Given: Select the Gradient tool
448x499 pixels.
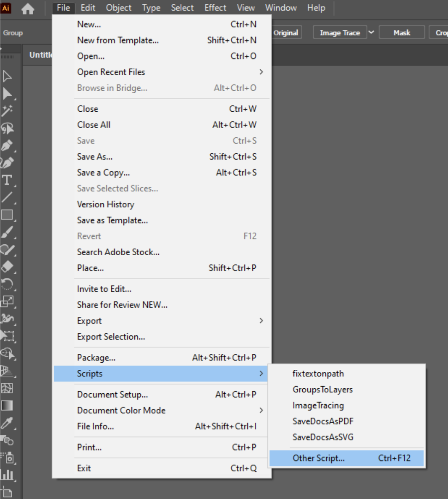Looking at the screenshot, I should [7, 405].
